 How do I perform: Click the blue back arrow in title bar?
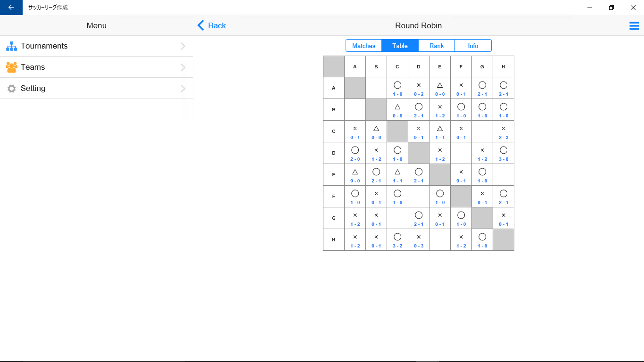(x=11, y=8)
